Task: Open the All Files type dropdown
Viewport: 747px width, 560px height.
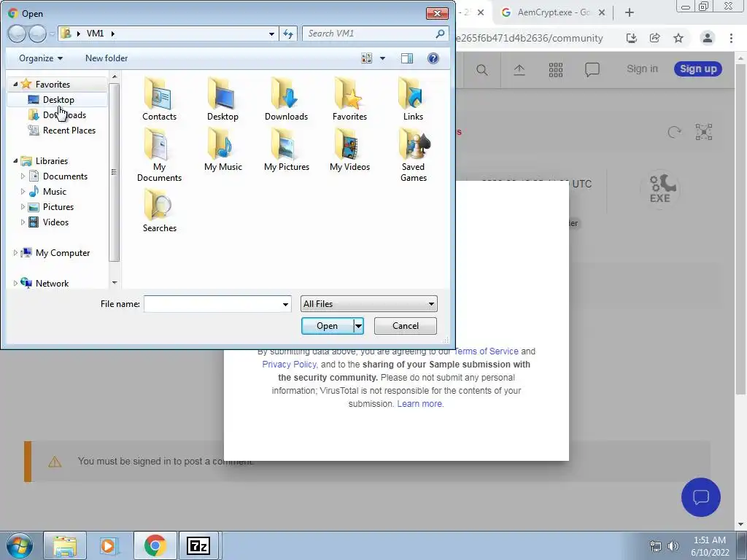Action: point(368,304)
